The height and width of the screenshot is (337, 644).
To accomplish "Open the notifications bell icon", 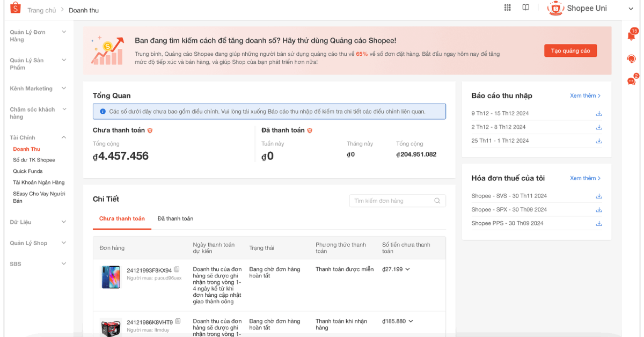I will 631,36.
